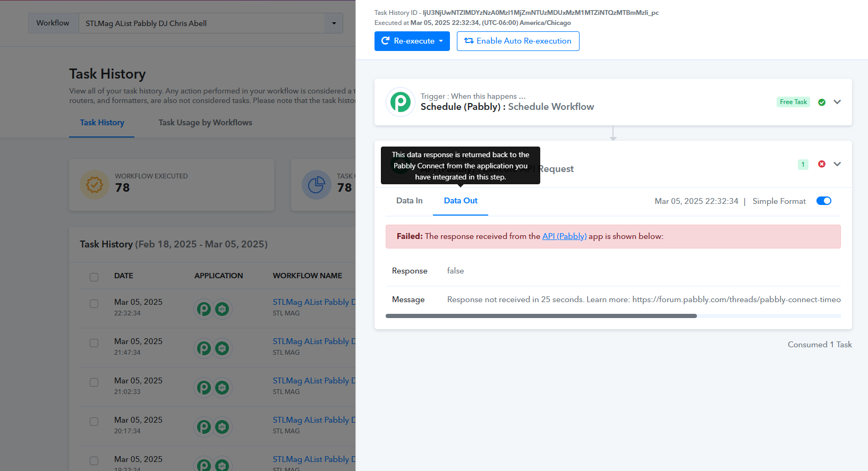
Task: Toggle the Simple Format switch
Action: pyautogui.click(x=824, y=201)
